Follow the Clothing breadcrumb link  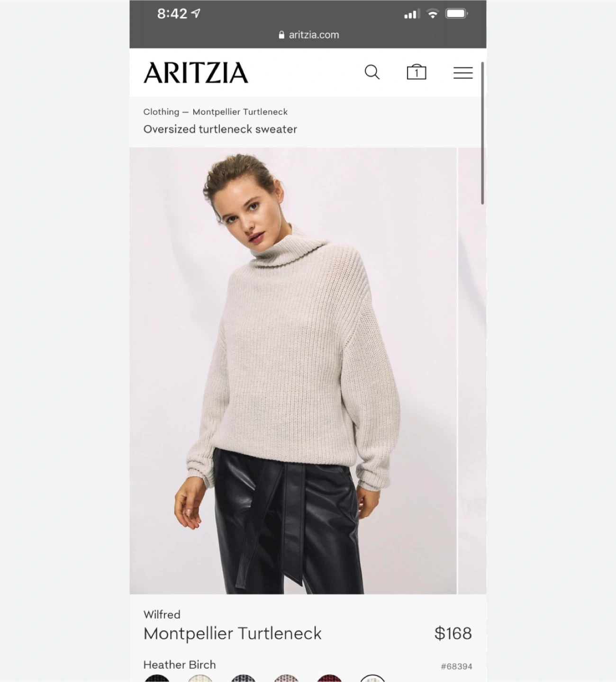click(161, 112)
